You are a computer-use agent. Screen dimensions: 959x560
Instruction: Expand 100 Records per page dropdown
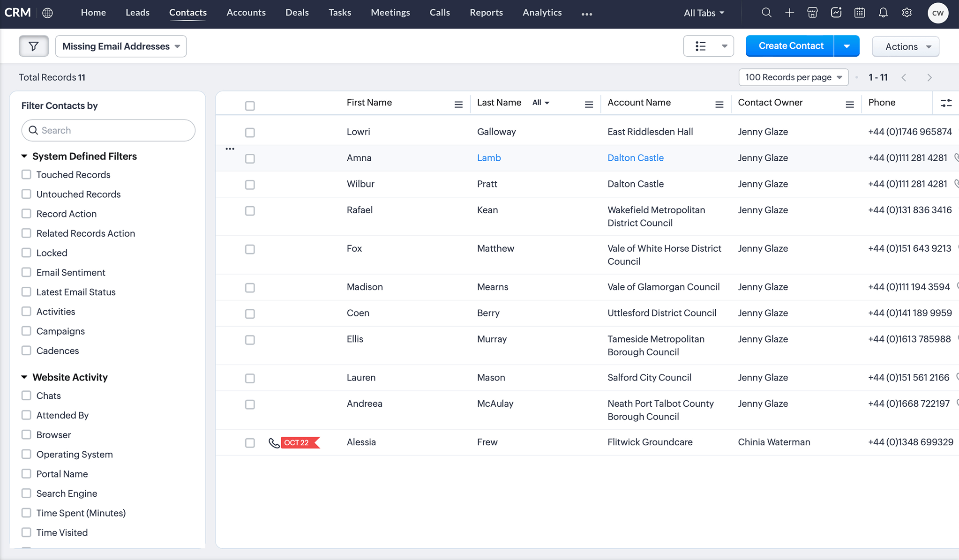tap(793, 77)
